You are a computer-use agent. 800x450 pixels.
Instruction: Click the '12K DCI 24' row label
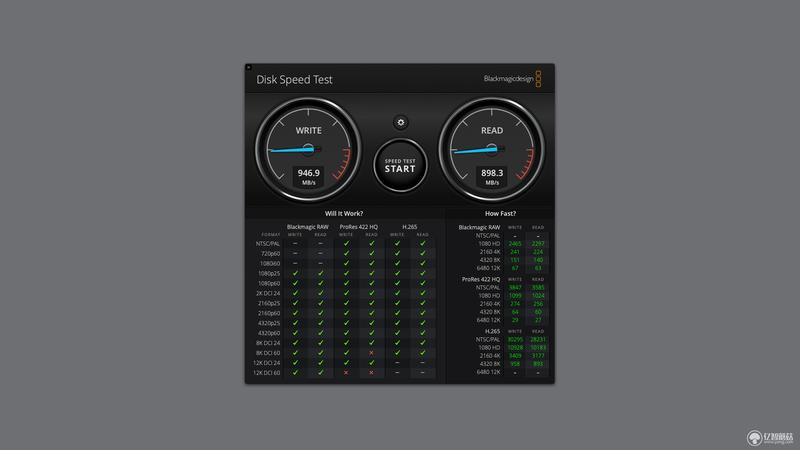pyautogui.click(x=266, y=363)
